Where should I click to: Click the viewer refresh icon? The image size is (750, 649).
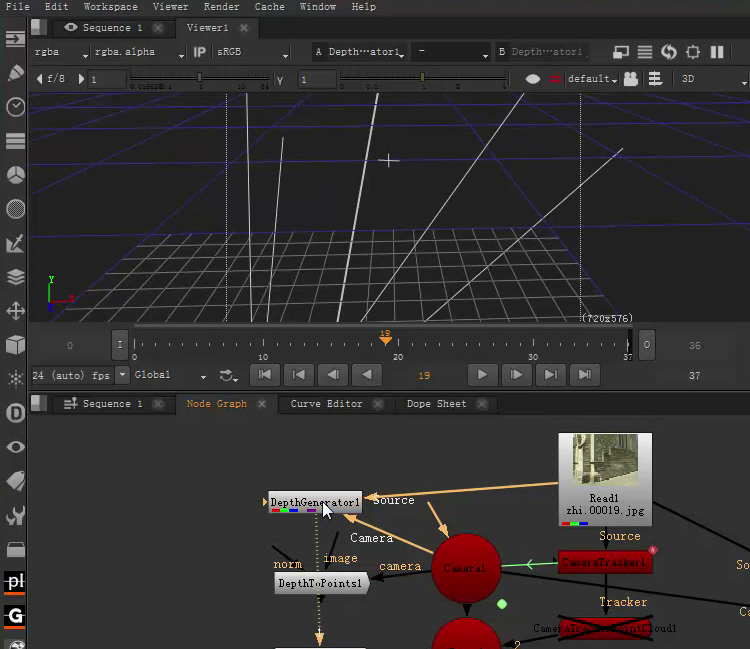669,52
